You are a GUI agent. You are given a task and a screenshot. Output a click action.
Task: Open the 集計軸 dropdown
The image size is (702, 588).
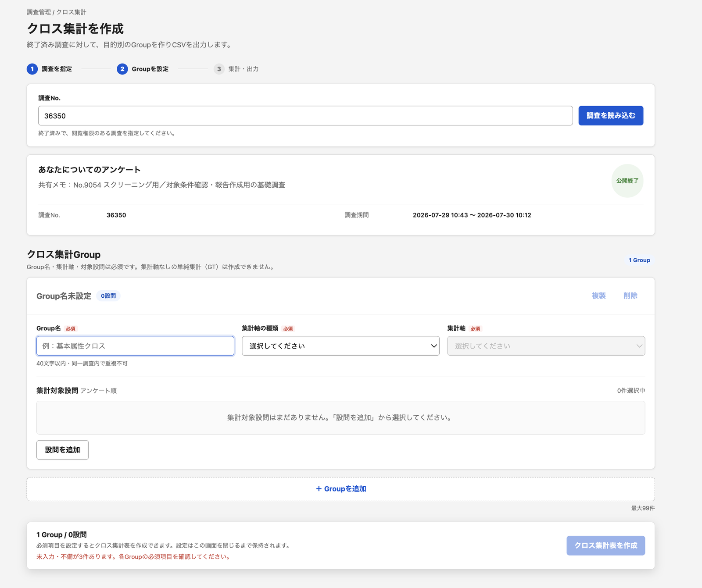546,346
